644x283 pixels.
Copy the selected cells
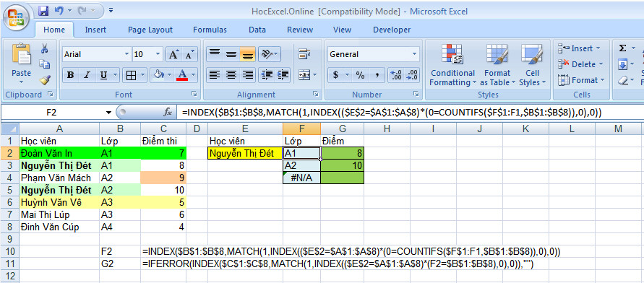pyautogui.click(x=44, y=64)
